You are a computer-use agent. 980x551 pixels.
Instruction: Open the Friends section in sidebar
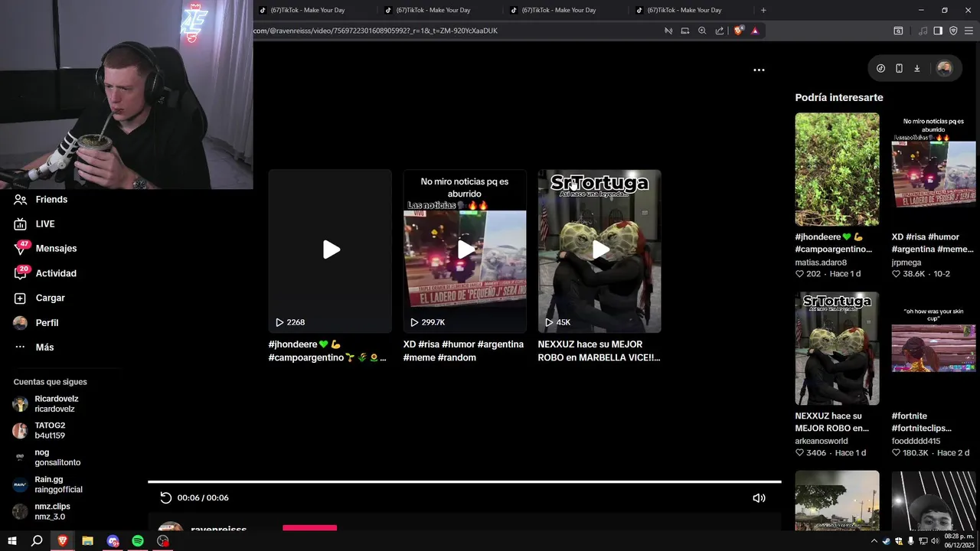pyautogui.click(x=41, y=199)
